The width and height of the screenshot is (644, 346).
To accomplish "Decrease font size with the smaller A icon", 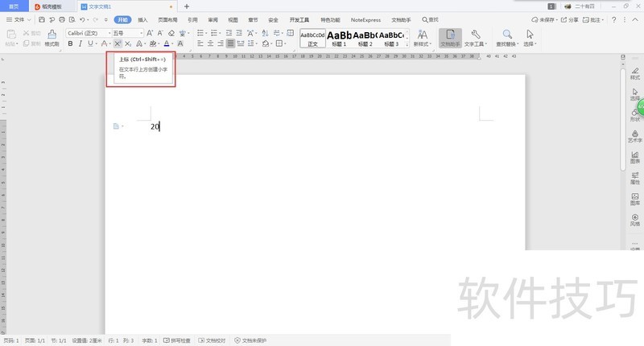I will click(x=160, y=33).
